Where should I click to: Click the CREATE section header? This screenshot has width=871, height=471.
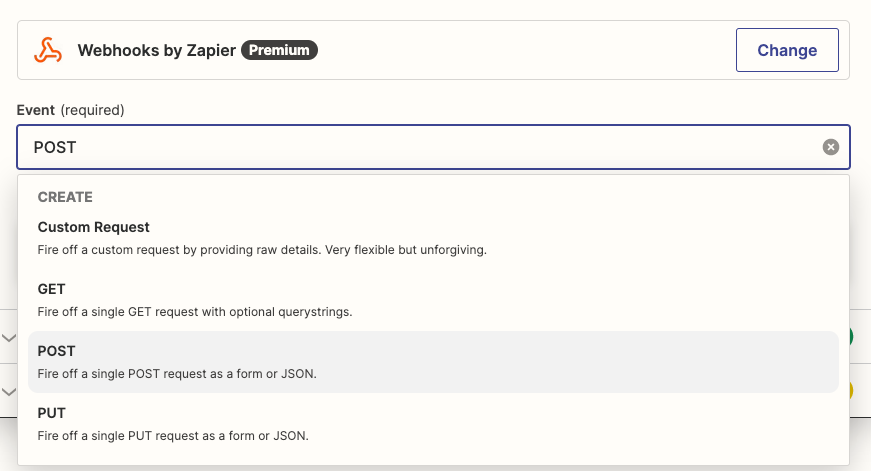65,197
